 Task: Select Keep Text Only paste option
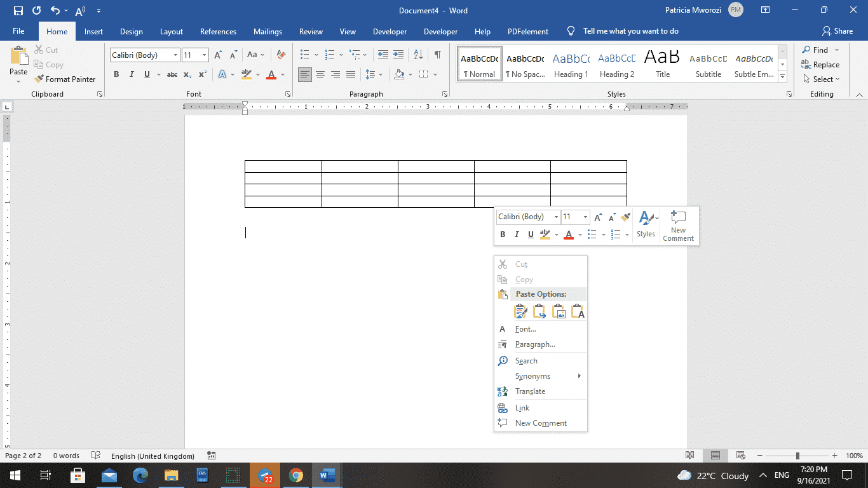pyautogui.click(x=578, y=311)
